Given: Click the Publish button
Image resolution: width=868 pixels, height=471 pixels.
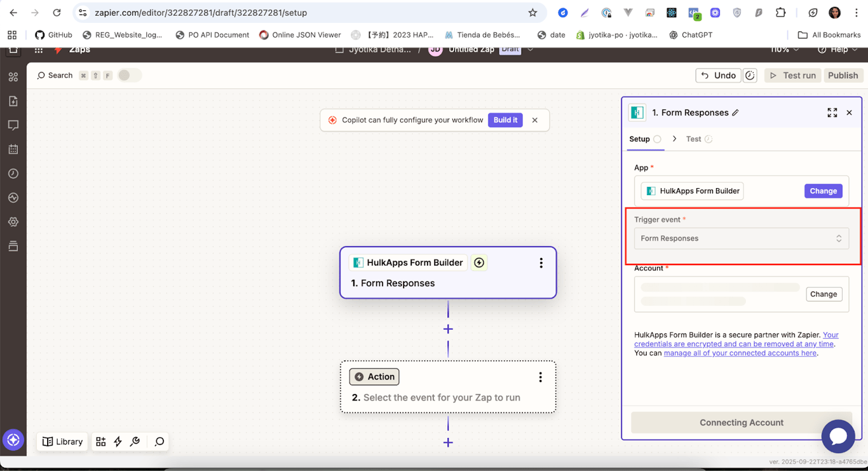Looking at the screenshot, I should (x=843, y=76).
